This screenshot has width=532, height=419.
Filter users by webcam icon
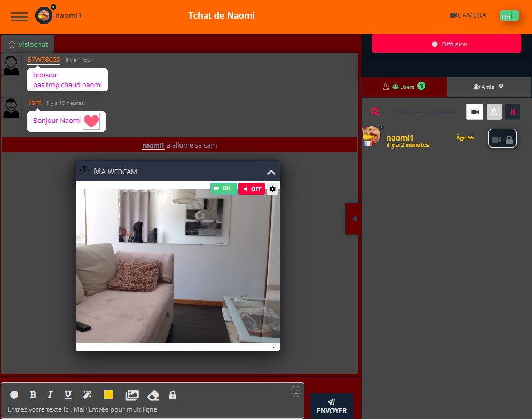coord(474,112)
